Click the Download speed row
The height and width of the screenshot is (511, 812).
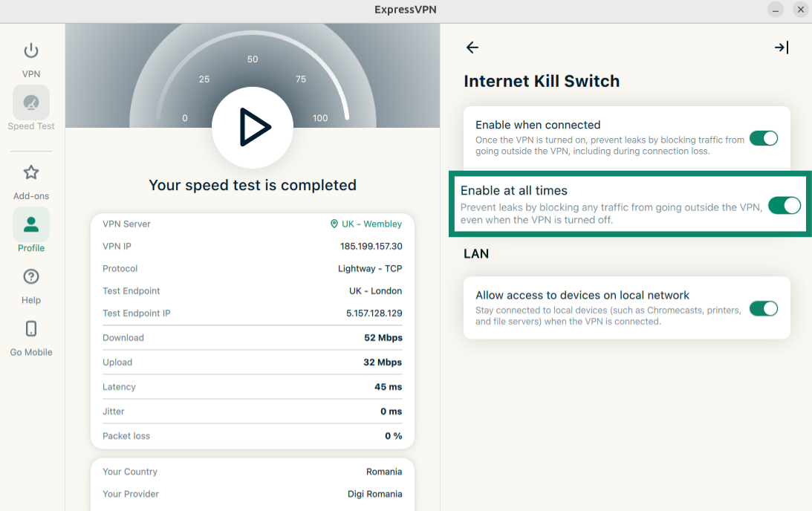(x=253, y=338)
